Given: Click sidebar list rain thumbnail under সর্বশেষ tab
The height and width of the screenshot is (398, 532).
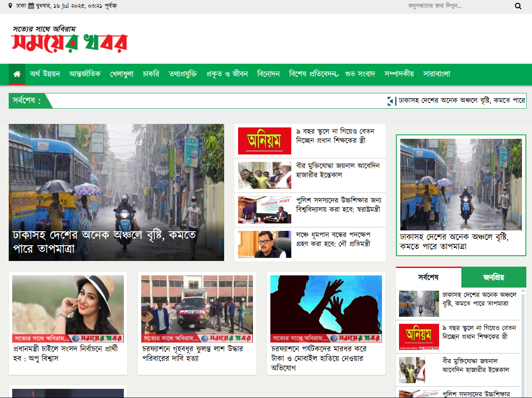Looking at the screenshot, I should click(x=419, y=304).
